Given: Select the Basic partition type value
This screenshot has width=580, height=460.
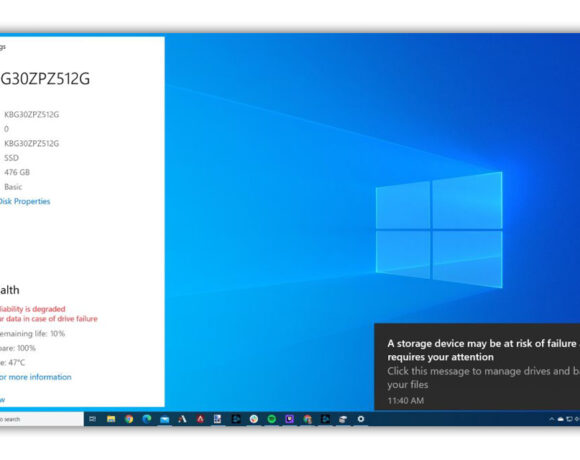Looking at the screenshot, I should point(13,187).
